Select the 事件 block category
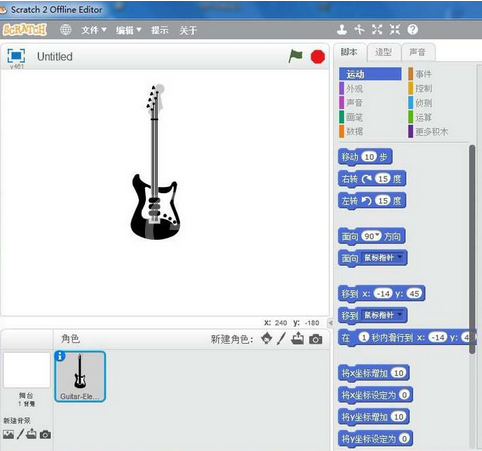The image size is (482, 451). point(424,74)
